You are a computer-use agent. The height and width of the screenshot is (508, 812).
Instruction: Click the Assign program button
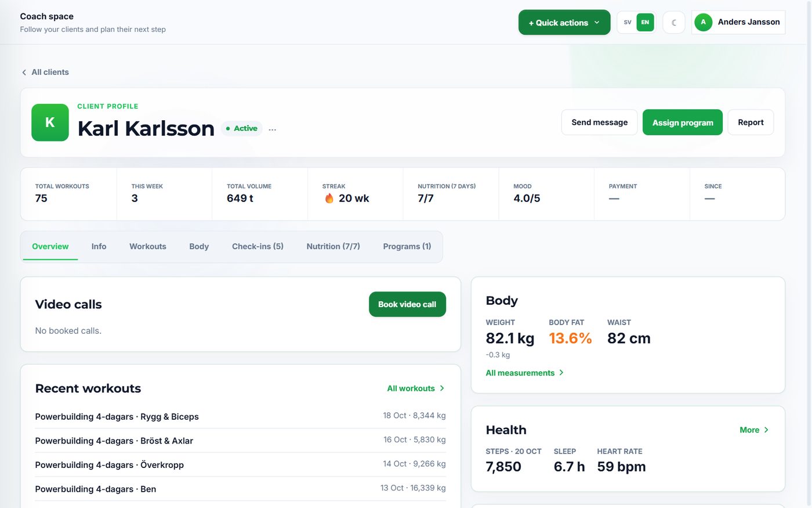683,123
